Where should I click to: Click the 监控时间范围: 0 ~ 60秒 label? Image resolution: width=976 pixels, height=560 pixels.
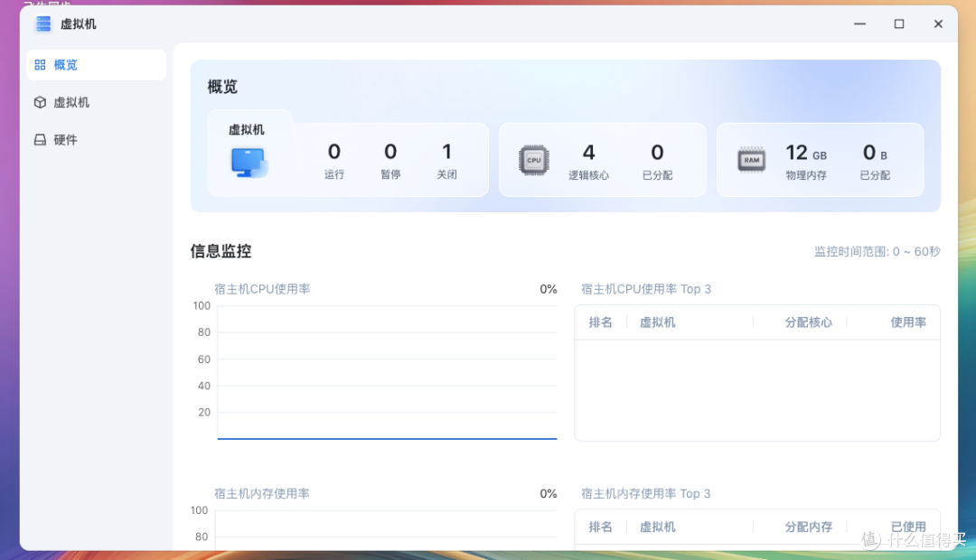tap(877, 251)
